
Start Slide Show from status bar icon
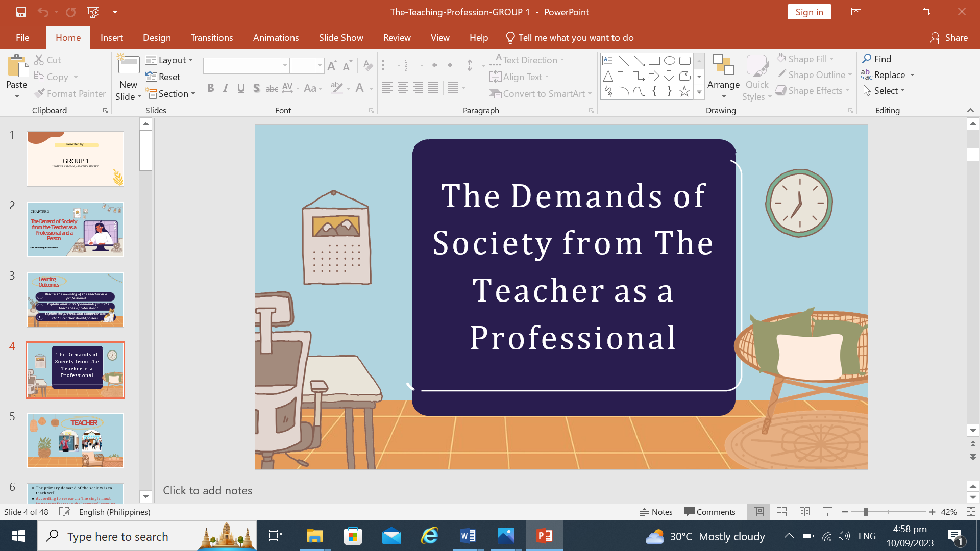pyautogui.click(x=827, y=512)
